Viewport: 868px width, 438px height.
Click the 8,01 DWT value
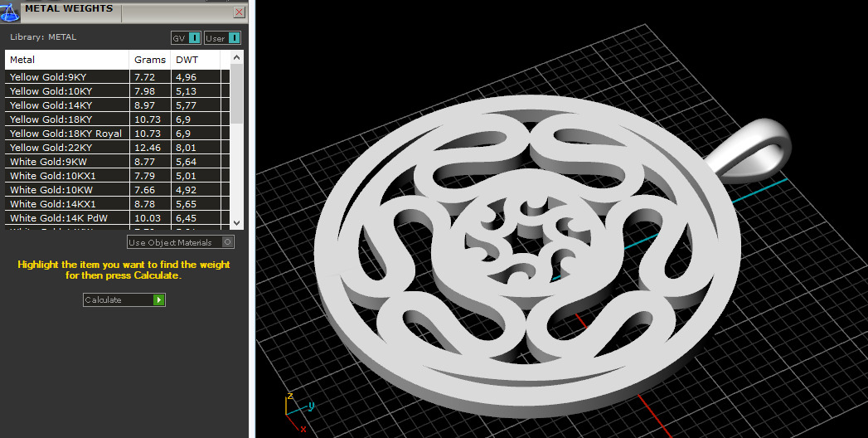pos(186,148)
